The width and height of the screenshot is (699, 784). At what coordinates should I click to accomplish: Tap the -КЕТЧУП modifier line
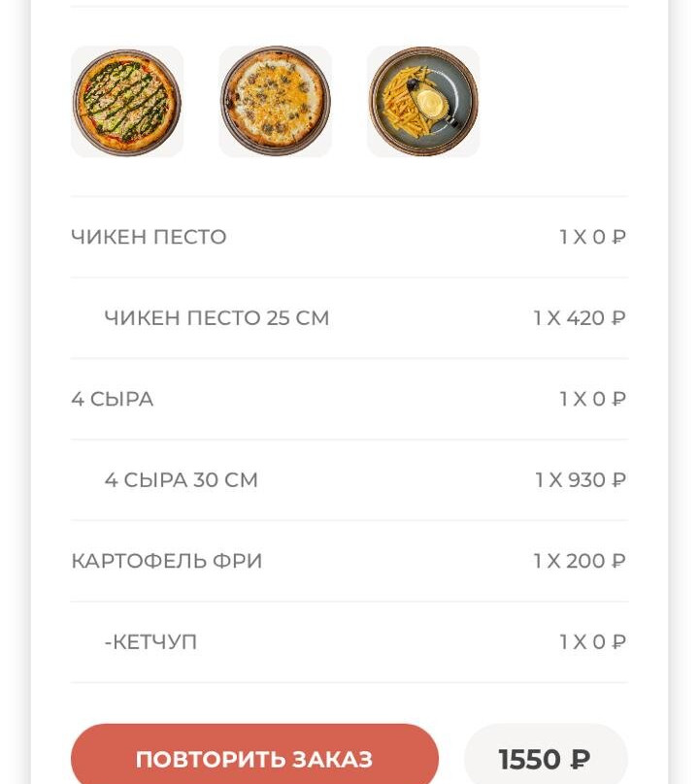(150, 642)
